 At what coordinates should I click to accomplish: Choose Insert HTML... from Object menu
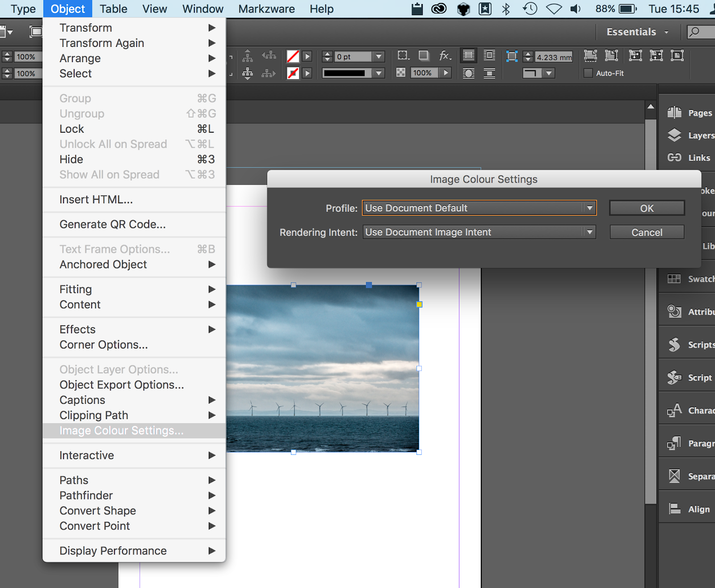click(x=134, y=199)
